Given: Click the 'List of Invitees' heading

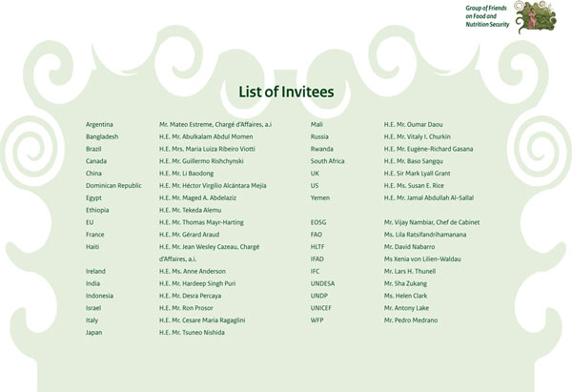Looking at the screenshot, I should point(286,92).
